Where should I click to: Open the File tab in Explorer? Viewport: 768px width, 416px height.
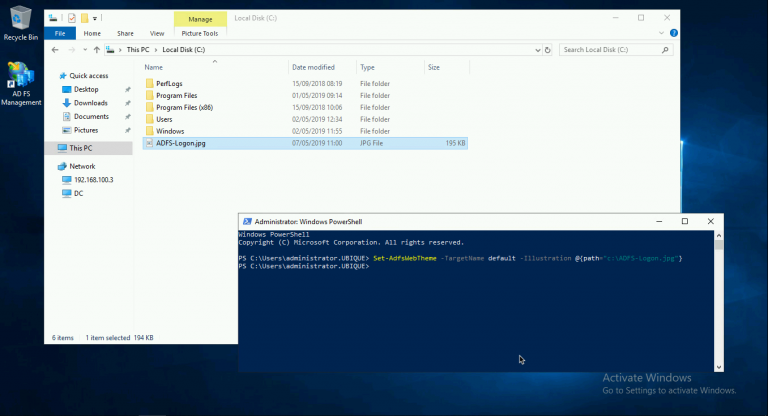60,33
